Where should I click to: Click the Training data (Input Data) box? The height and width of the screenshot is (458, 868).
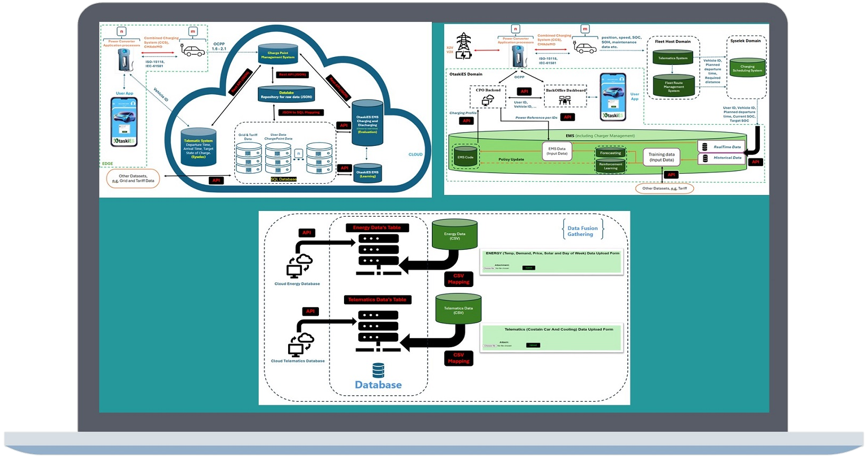tap(661, 157)
